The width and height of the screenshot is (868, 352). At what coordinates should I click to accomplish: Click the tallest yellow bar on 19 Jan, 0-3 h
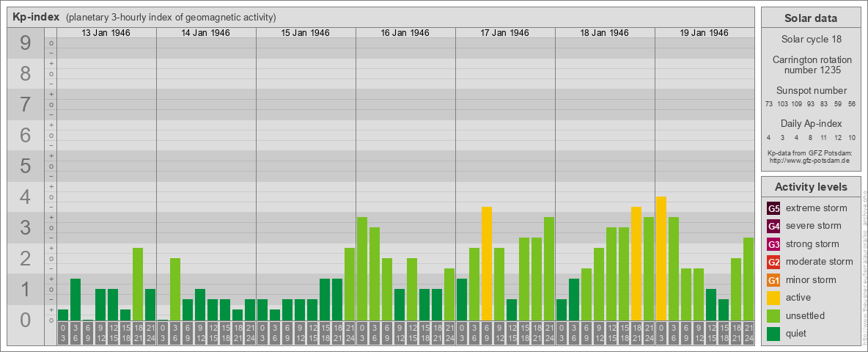(661, 258)
